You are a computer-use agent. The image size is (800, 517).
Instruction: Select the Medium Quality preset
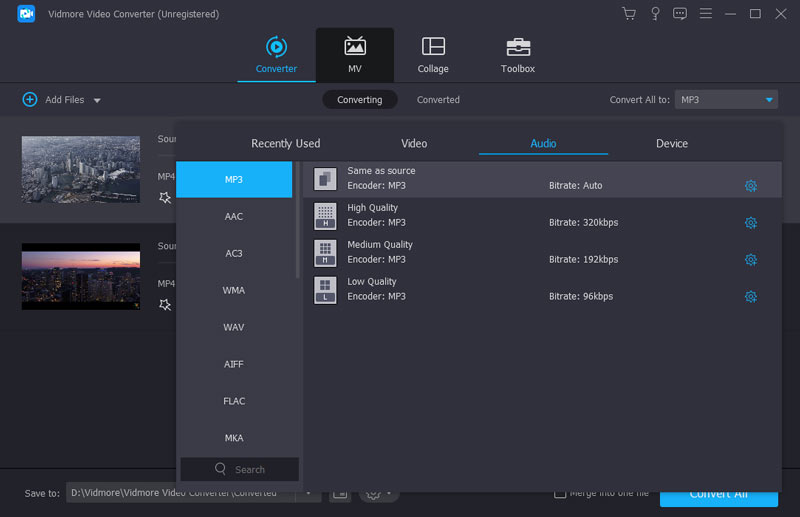click(x=542, y=253)
